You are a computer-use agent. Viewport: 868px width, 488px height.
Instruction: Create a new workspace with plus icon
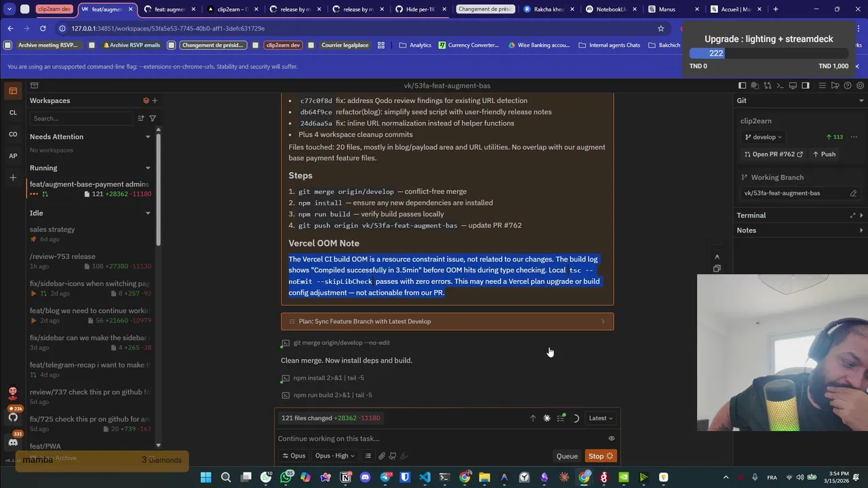click(155, 100)
